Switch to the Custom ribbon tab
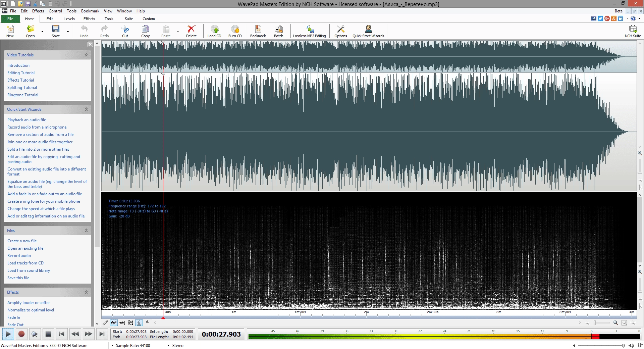 tap(149, 19)
